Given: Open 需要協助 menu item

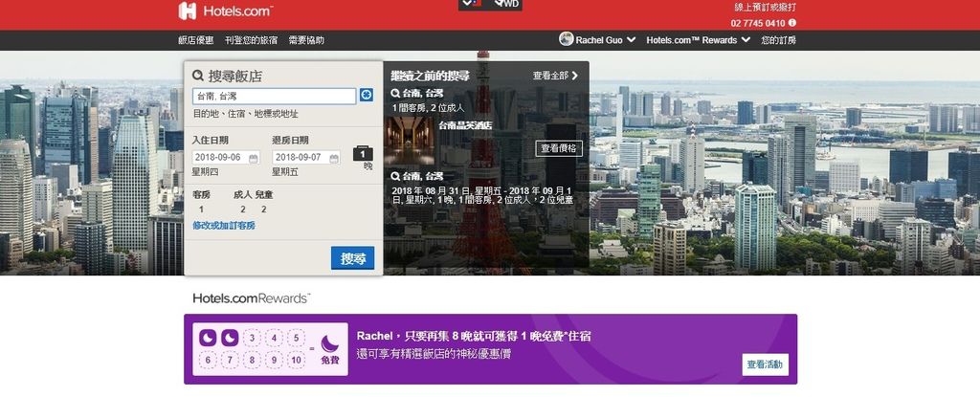Looking at the screenshot, I should pyautogui.click(x=306, y=40).
